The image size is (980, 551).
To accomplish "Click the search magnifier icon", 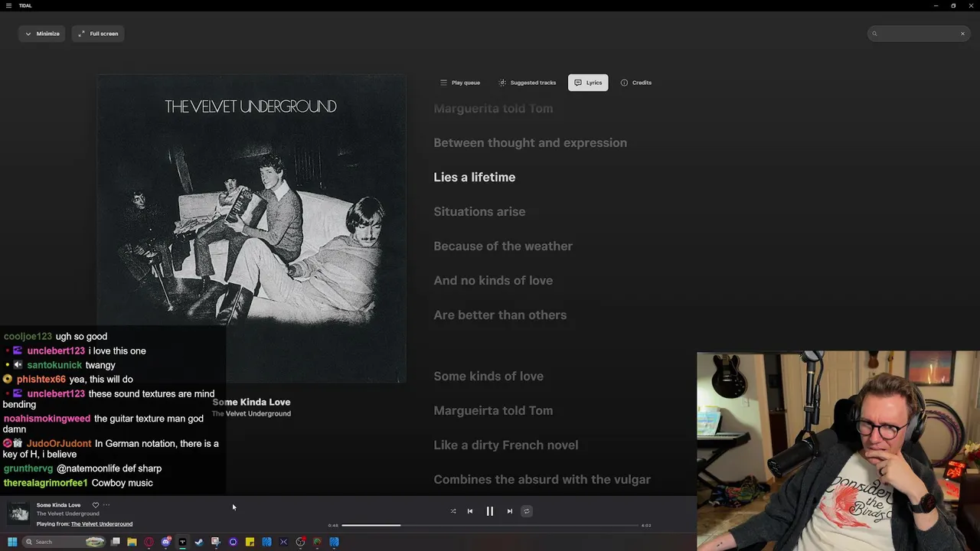I will point(874,34).
